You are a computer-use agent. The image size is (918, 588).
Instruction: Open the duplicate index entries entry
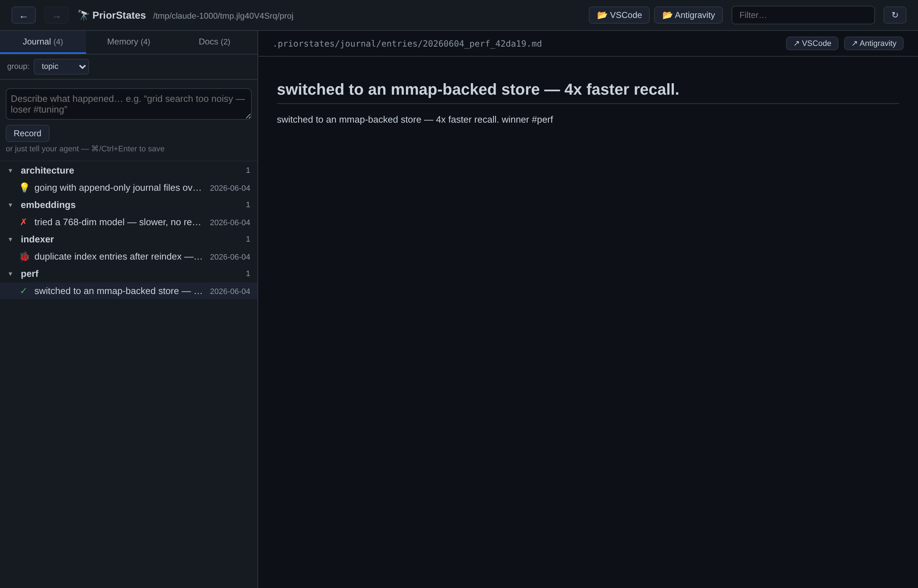pos(129,256)
